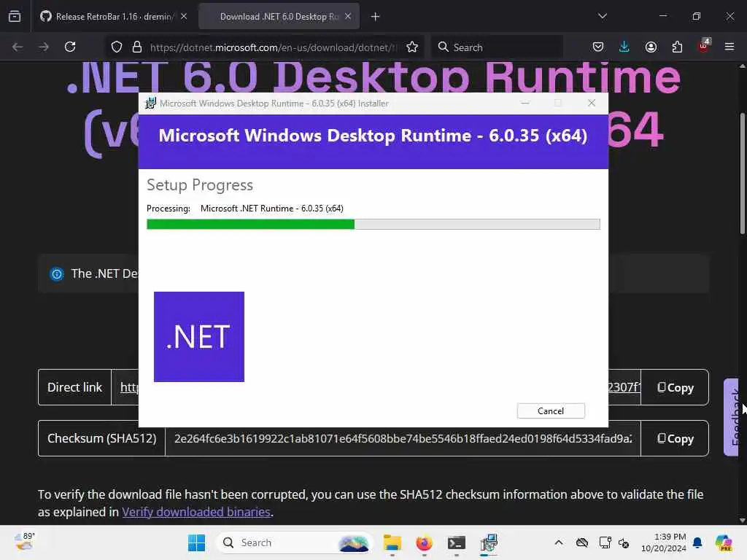Open the notifications bell
This screenshot has height=560, width=747.
click(x=697, y=542)
